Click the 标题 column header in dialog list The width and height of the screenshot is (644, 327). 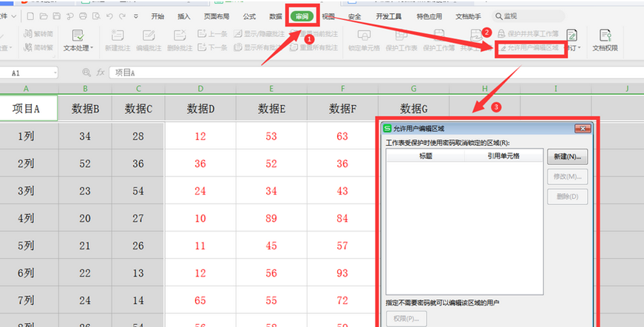425,156
